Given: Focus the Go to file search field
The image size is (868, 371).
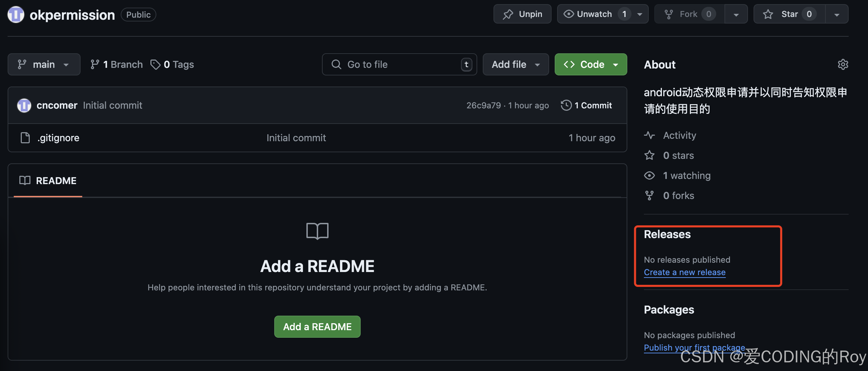Looking at the screenshot, I should pyautogui.click(x=399, y=64).
